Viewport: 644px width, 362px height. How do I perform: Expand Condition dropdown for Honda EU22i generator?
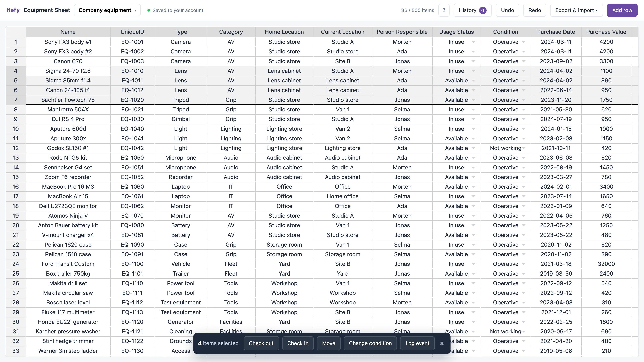pos(524,322)
